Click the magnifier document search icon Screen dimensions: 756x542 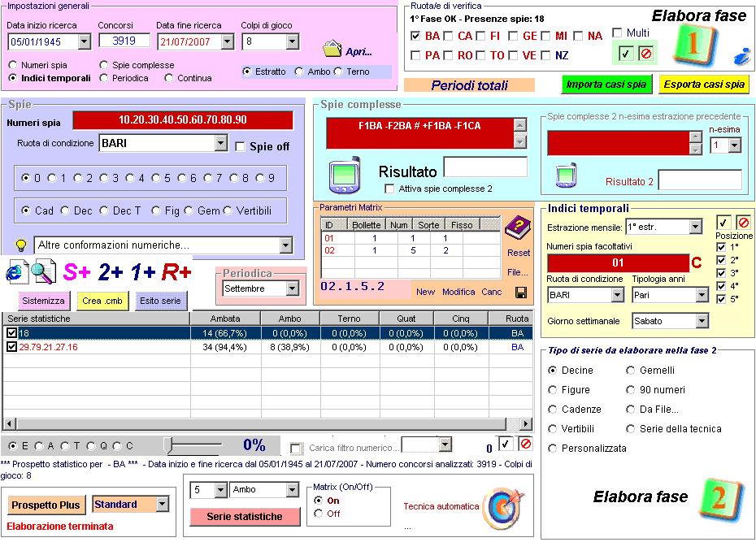coord(44,271)
